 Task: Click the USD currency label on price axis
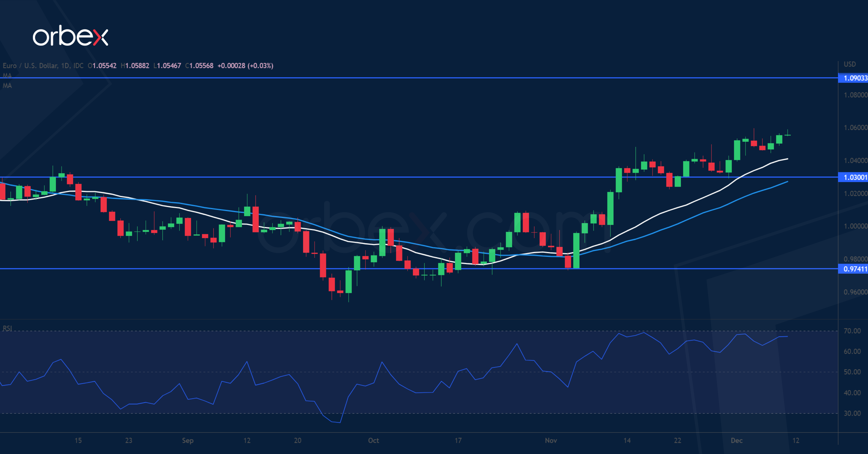[x=849, y=64]
